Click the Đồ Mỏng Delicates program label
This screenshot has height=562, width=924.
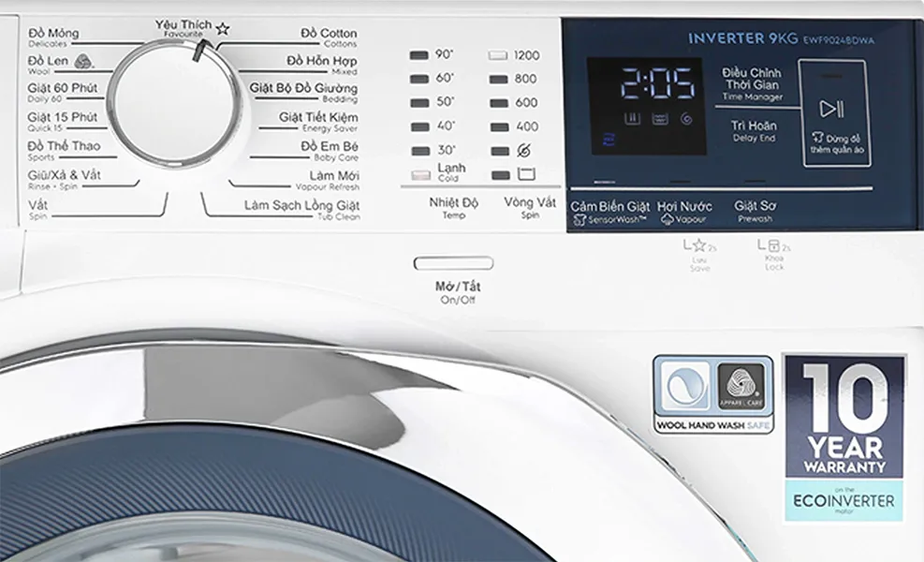(x=53, y=37)
